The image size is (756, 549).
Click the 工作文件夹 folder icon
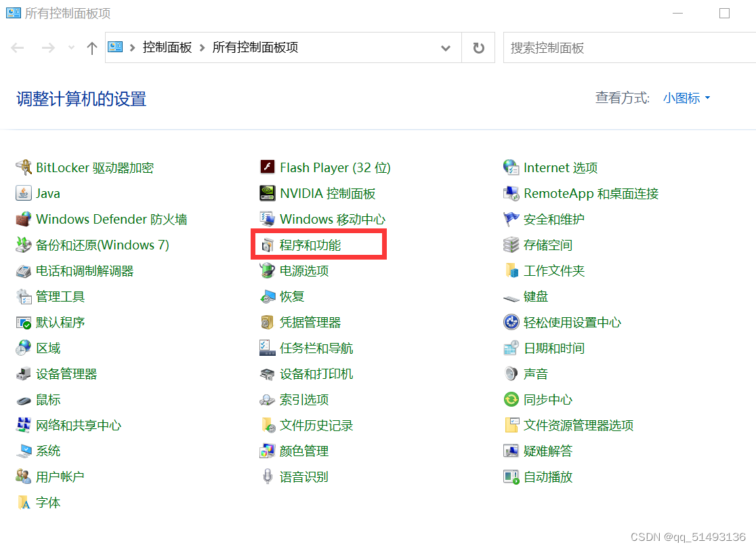point(511,270)
